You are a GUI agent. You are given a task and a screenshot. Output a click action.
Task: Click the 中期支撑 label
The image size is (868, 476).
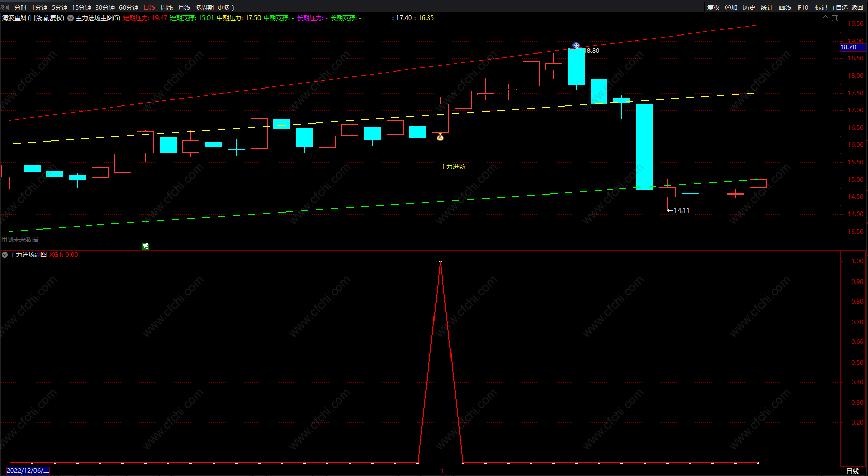point(279,18)
